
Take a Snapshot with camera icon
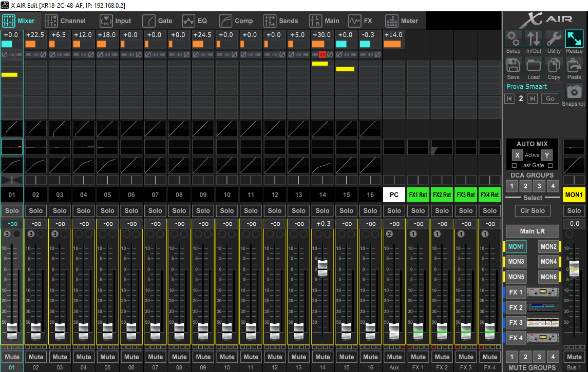(x=574, y=92)
